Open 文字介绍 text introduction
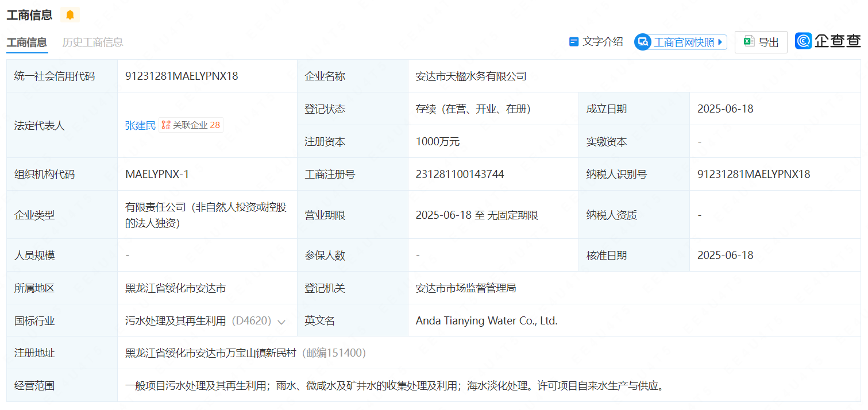Image resolution: width=868 pixels, height=410 pixels. click(596, 42)
